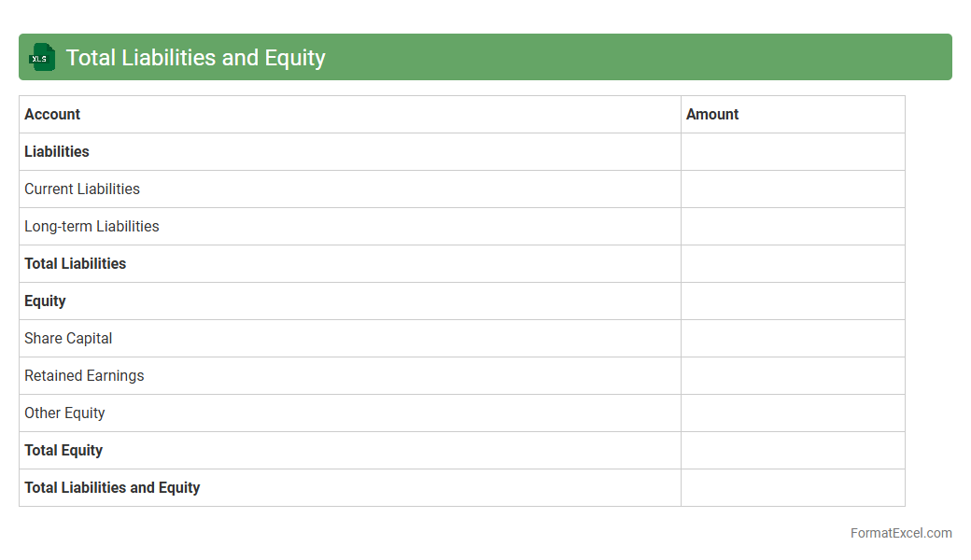The height and width of the screenshot is (560, 971).
Task: Click the bold Equity section row label
Action: point(45,301)
